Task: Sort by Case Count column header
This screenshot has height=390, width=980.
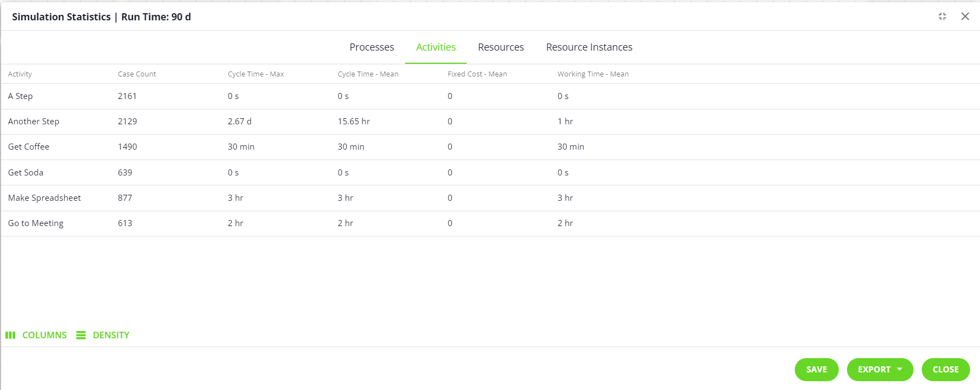Action: click(x=137, y=74)
